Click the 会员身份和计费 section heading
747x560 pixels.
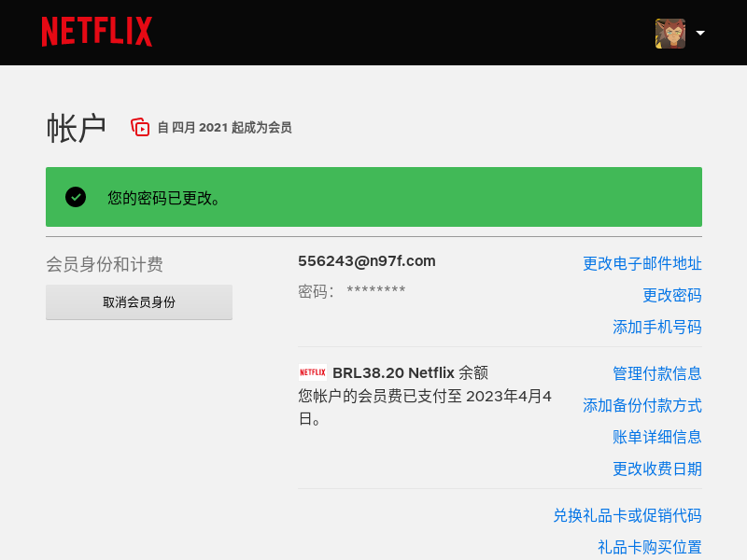click(x=105, y=264)
